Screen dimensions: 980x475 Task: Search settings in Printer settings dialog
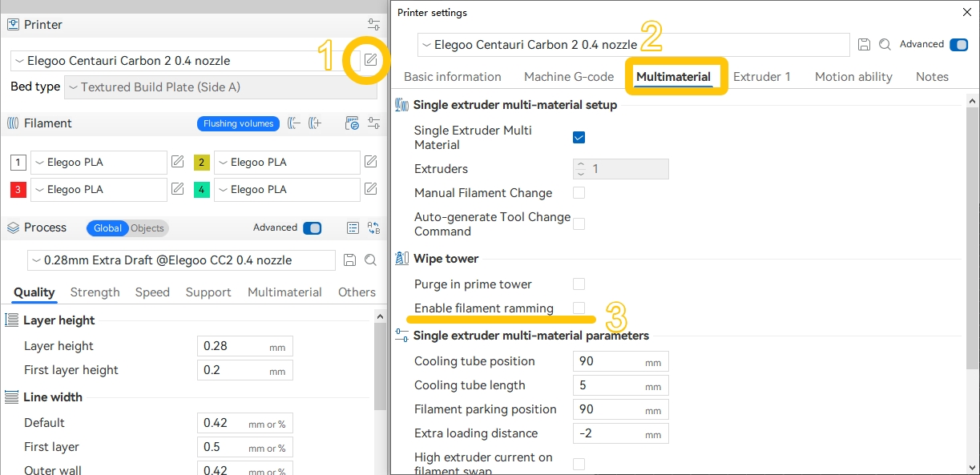(x=885, y=45)
